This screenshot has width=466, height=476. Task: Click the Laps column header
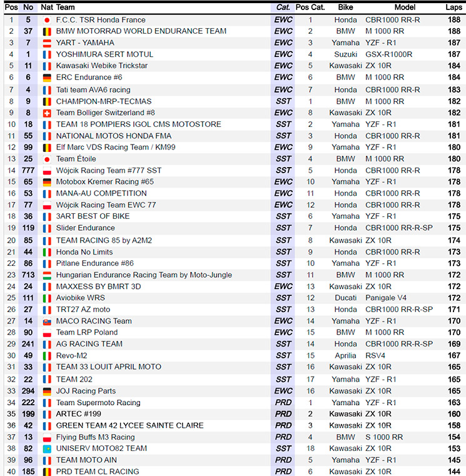pyautogui.click(x=454, y=8)
